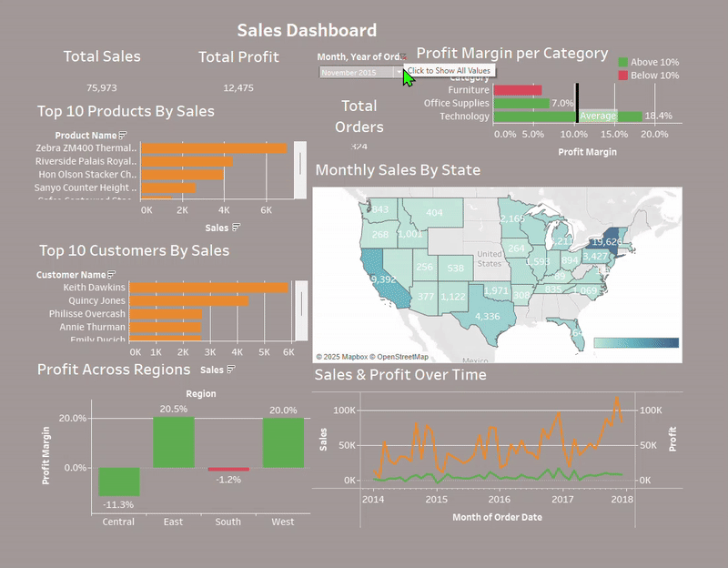728x568 pixels.
Task: Select the East region 20.5% bar
Action: (174, 442)
